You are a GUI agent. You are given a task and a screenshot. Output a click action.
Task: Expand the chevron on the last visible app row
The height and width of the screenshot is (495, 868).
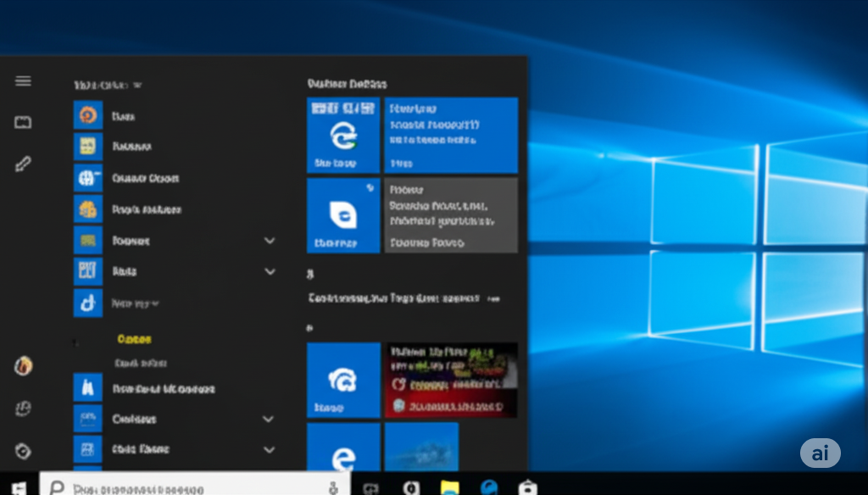point(269,449)
